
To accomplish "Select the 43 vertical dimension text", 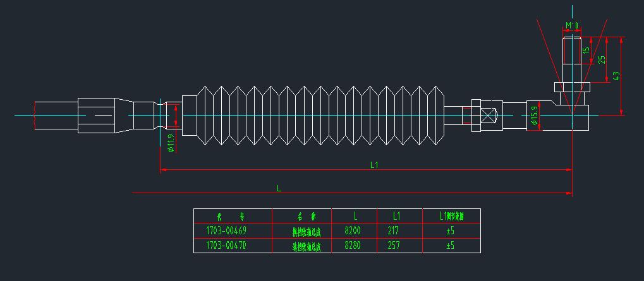I will point(616,75).
